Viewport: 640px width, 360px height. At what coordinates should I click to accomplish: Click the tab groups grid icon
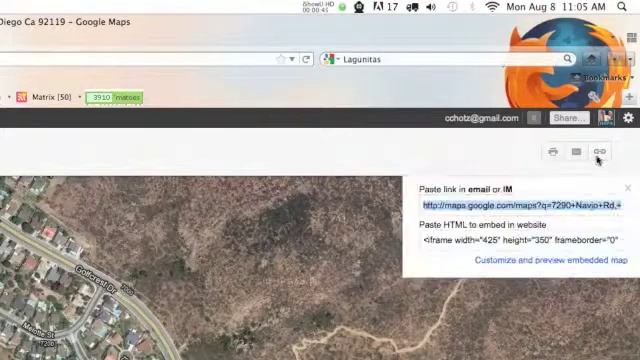pos(631,38)
